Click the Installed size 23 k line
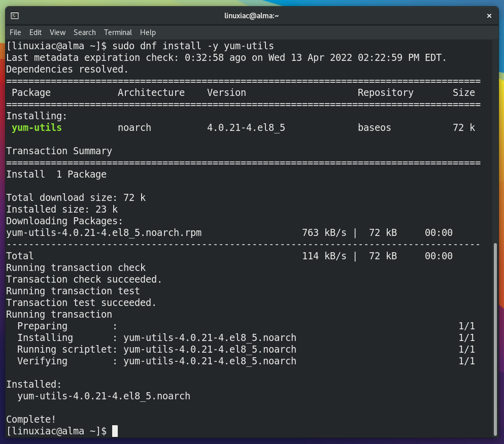This screenshot has height=444, width=504. (x=61, y=209)
